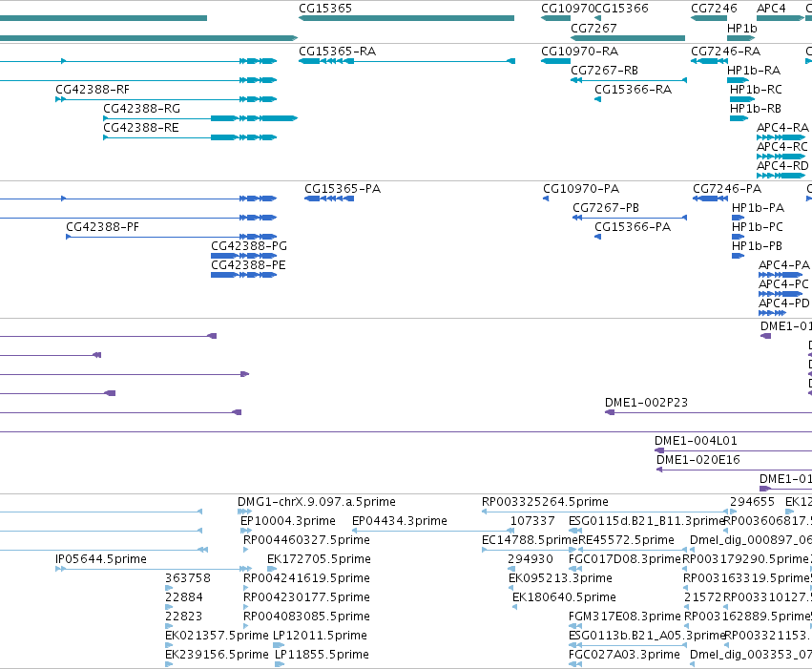Click EK172705.5prime feature label
Image resolution: width=812 pixels, height=669 pixels.
click(319, 559)
